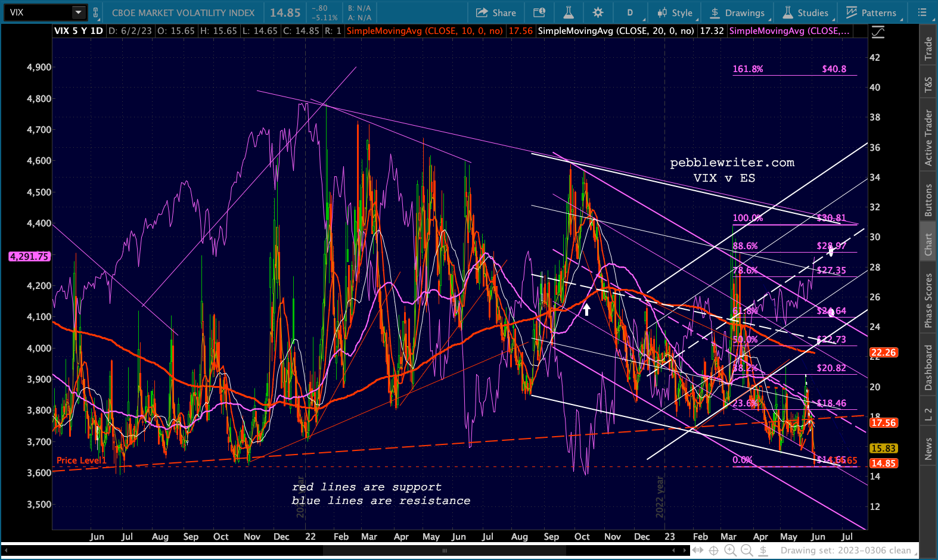Click the Share button
This screenshot has width=938, height=560.
coord(496,13)
